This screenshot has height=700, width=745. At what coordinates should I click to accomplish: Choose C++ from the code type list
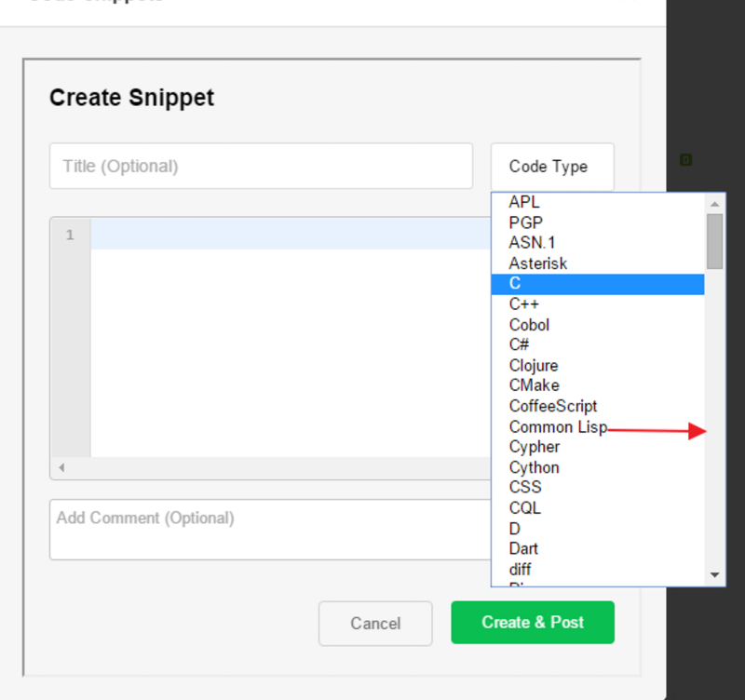[523, 304]
